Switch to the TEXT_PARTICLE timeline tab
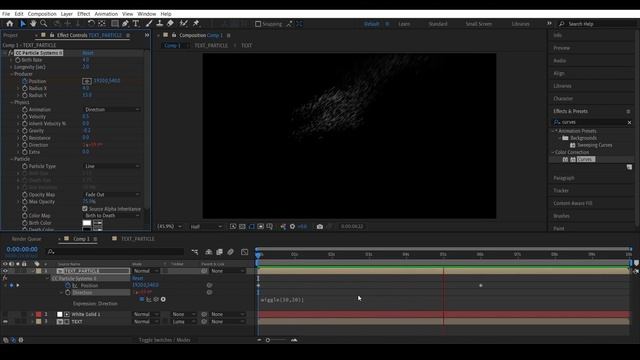This screenshot has height=360, width=640. click(x=138, y=239)
